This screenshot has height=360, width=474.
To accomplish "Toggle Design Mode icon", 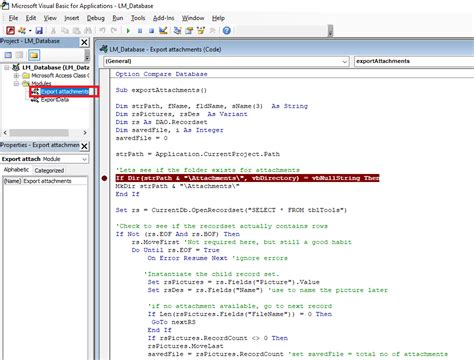I will pos(163,31).
